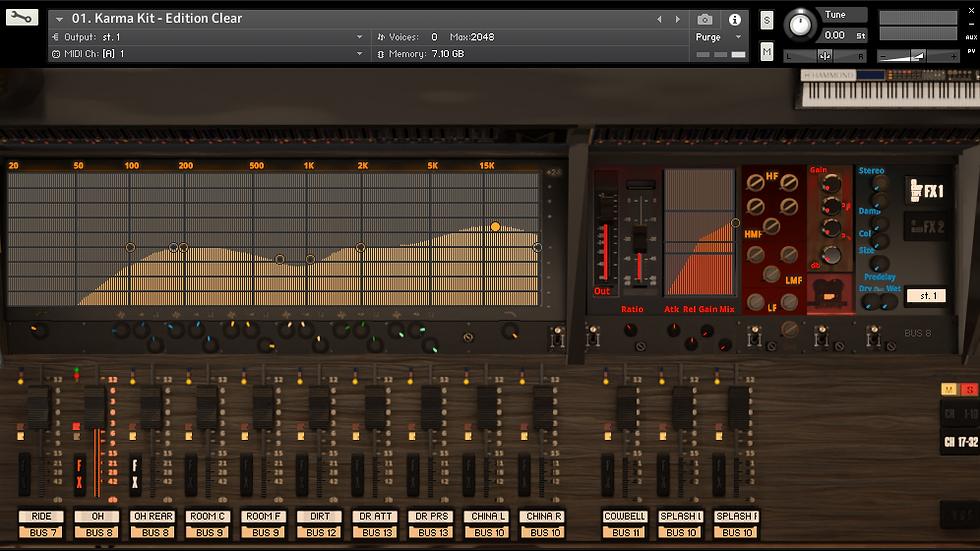Solo the instrument with S button

point(767,21)
